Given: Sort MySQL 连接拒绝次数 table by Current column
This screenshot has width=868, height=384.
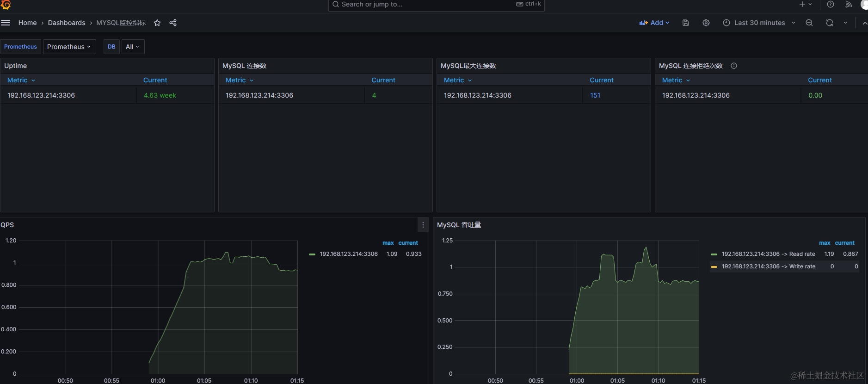Looking at the screenshot, I should [820, 80].
